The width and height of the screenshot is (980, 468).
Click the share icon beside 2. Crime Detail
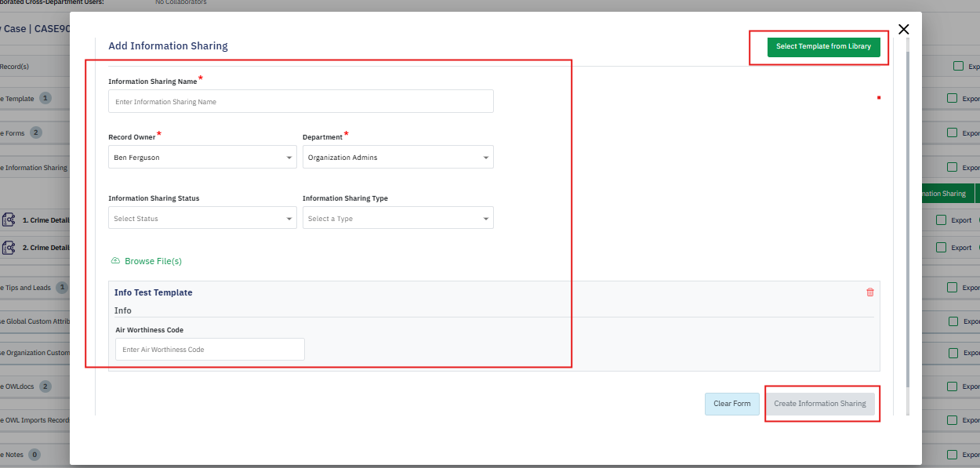click(9, 248)
